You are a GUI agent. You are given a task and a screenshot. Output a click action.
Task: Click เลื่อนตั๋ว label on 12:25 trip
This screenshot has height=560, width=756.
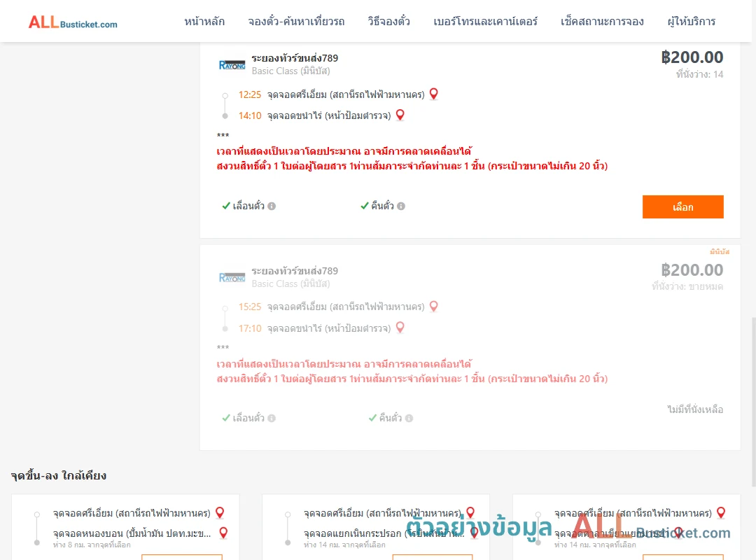[x=248, y=206]
